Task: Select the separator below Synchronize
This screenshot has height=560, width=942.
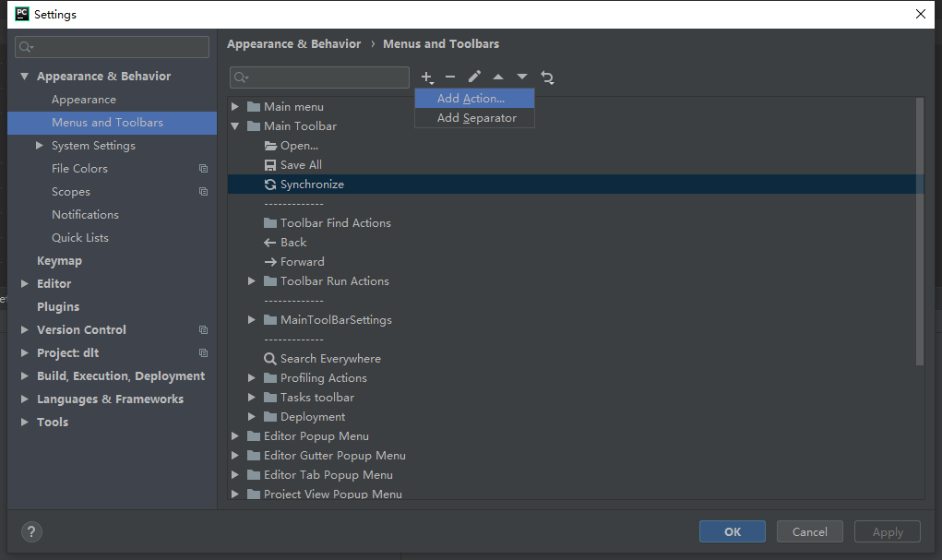Action: tap(293, 204)
